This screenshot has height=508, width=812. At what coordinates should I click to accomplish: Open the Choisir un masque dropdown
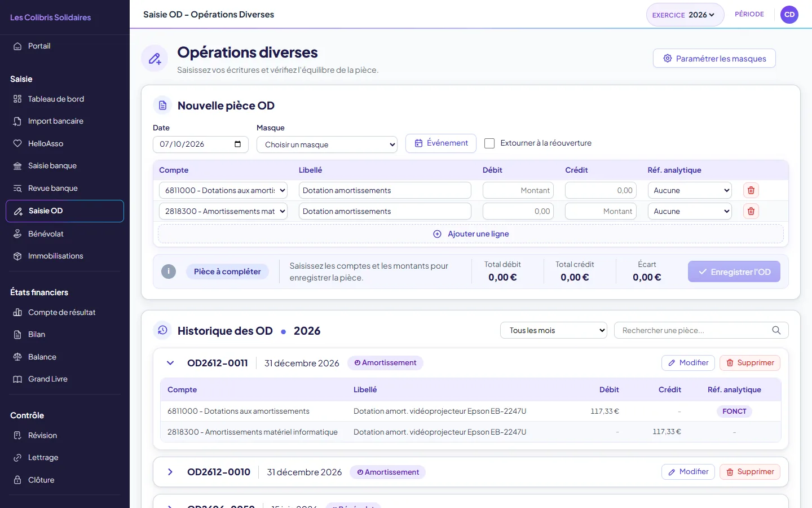[x=327, y=144]
